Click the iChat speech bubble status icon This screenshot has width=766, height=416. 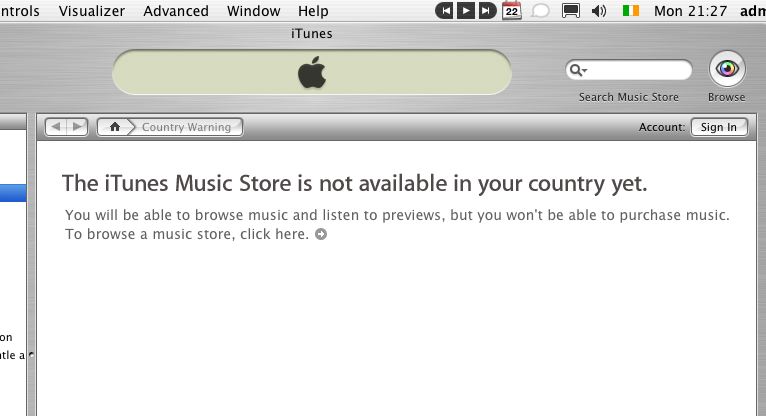pyautogui.click(x=540, y=11)
